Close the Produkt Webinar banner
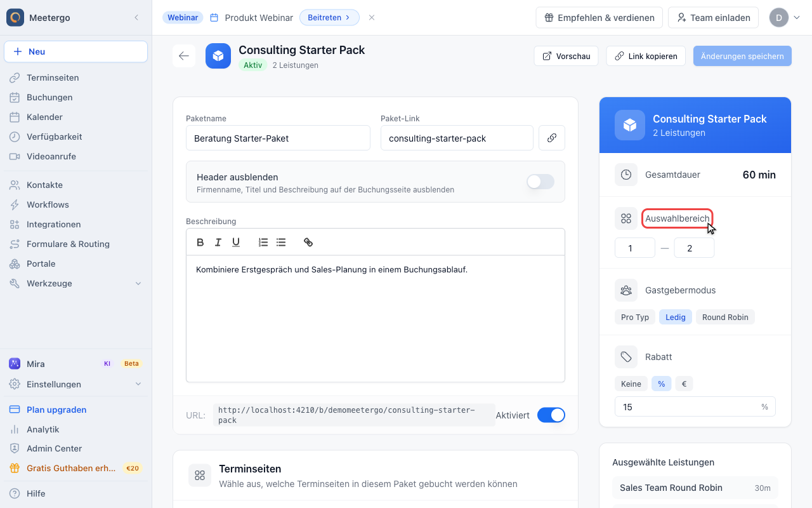This screenshot has width=812, height=508. [372, 17]
